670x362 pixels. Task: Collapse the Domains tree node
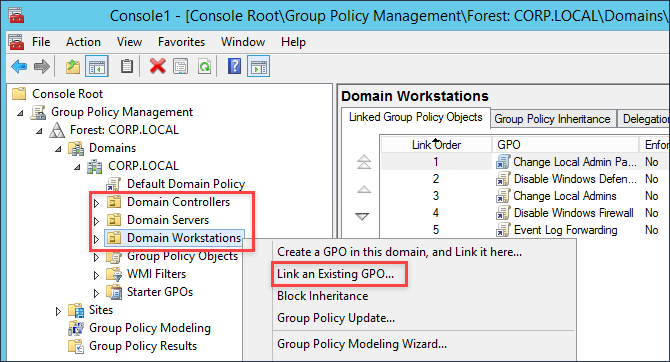(x=58, y=149)
